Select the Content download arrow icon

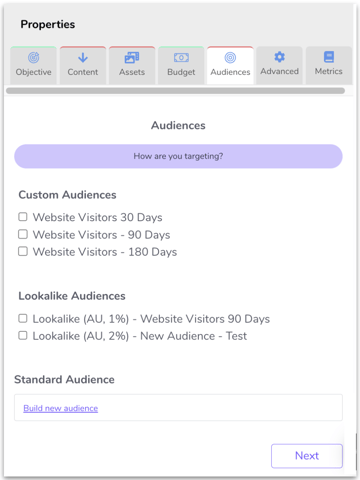tap(83, 58)
